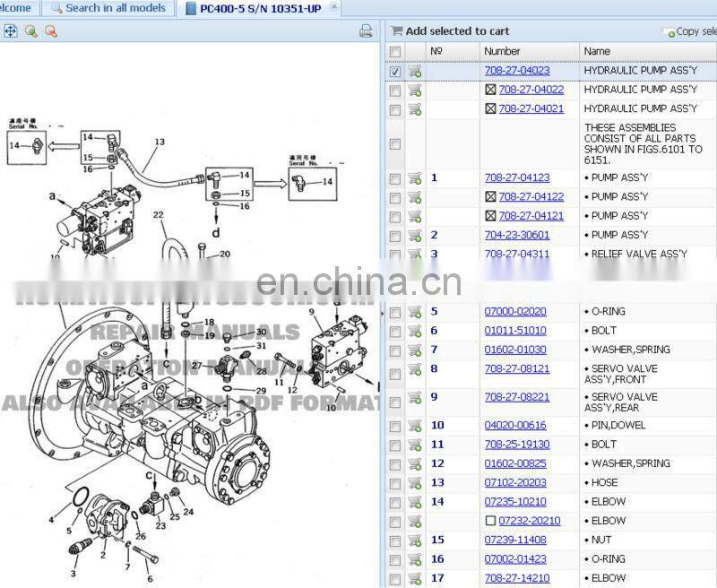This screenshot has width=717, height=588.
Task: Click the Copy selected button
Action: [690, 31]
